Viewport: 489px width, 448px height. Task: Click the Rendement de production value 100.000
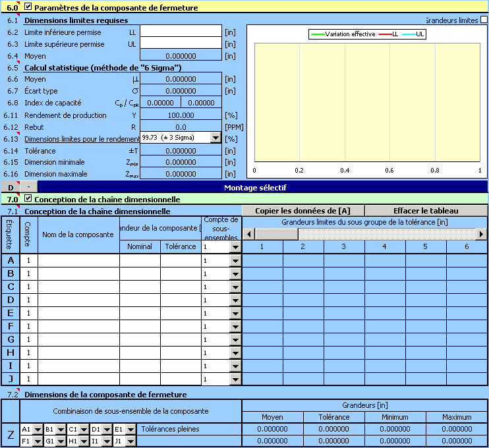181,115
